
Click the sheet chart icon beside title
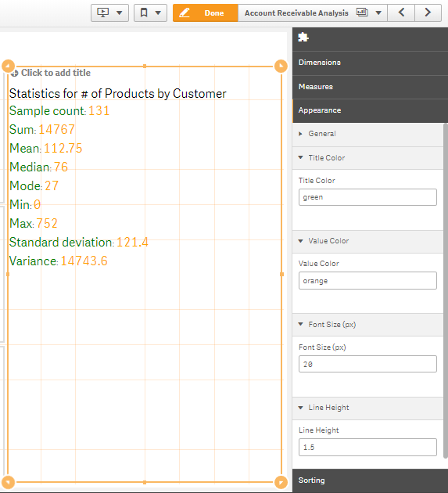[x=362, y=13]
